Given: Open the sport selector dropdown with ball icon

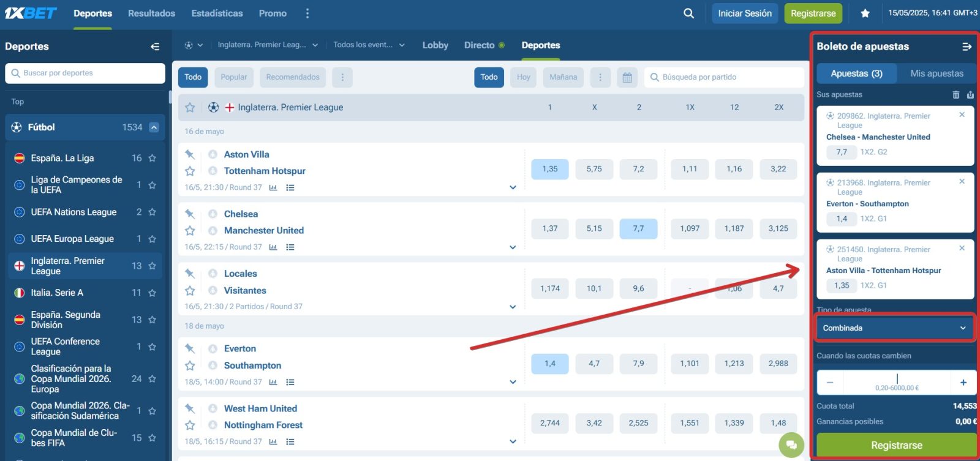Looking at the screenshot, I should click(x=194, y=45).
